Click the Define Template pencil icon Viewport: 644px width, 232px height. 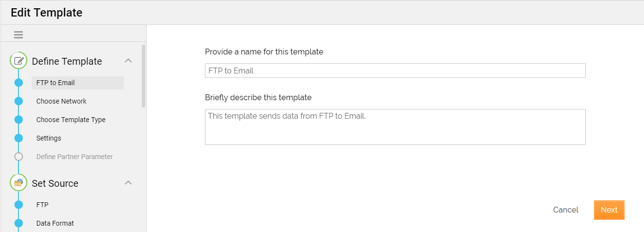[19, 61]
